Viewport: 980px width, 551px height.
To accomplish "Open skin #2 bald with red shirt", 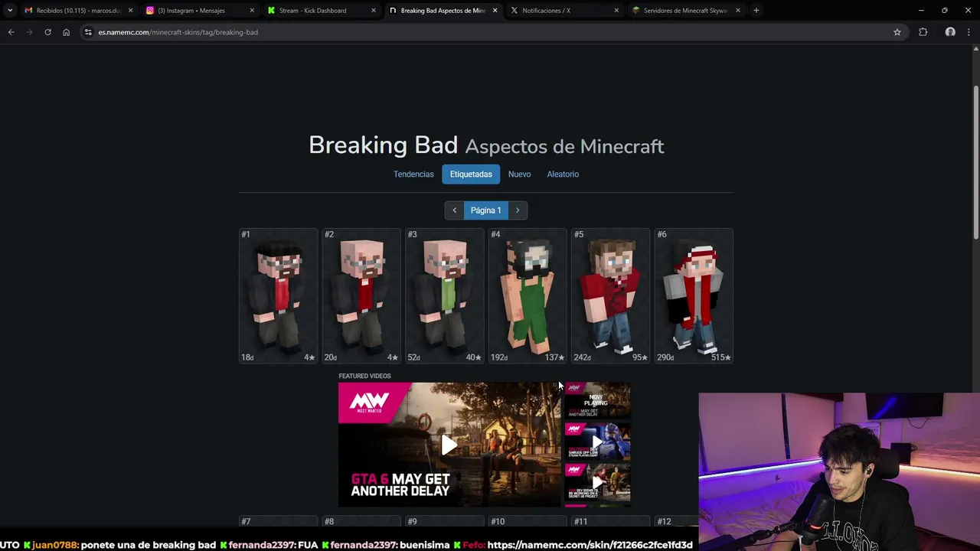I will pyautogui.click(x=361, y=295).
